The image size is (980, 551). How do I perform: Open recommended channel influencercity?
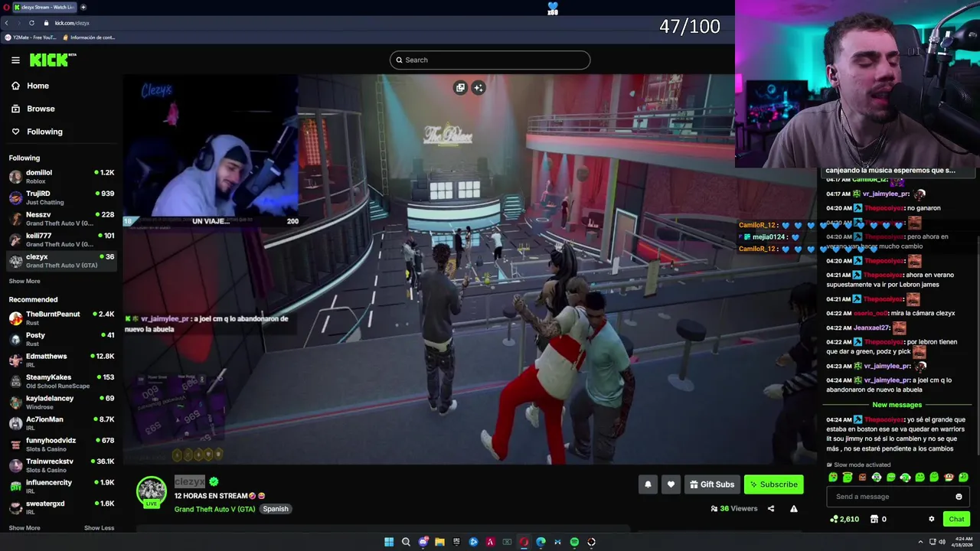(61, 487)
